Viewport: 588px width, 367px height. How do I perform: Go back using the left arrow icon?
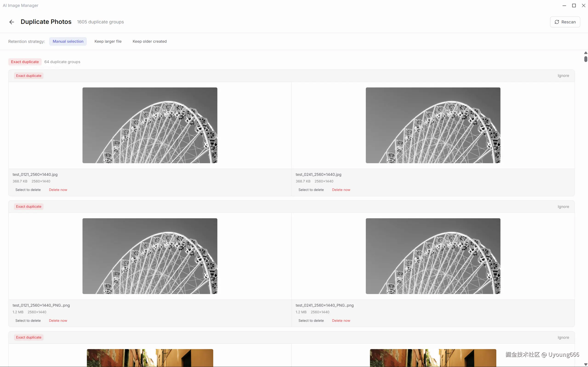[12, 22]
